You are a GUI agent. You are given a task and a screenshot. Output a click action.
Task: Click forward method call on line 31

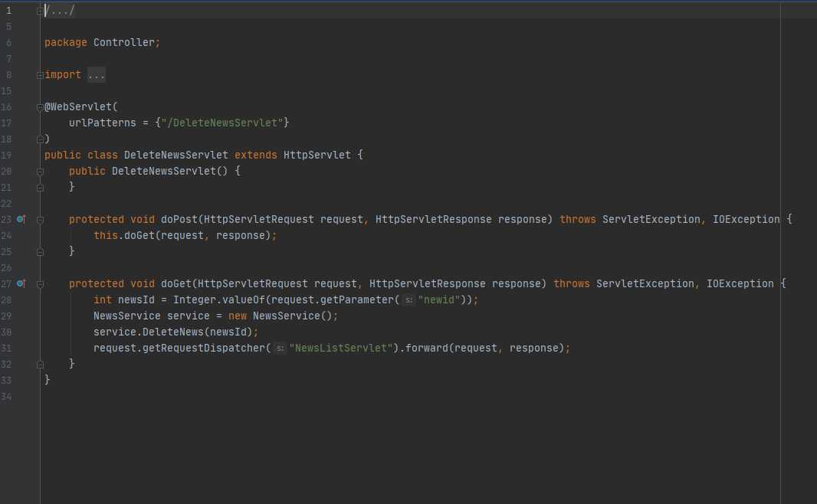pos(427,349)
